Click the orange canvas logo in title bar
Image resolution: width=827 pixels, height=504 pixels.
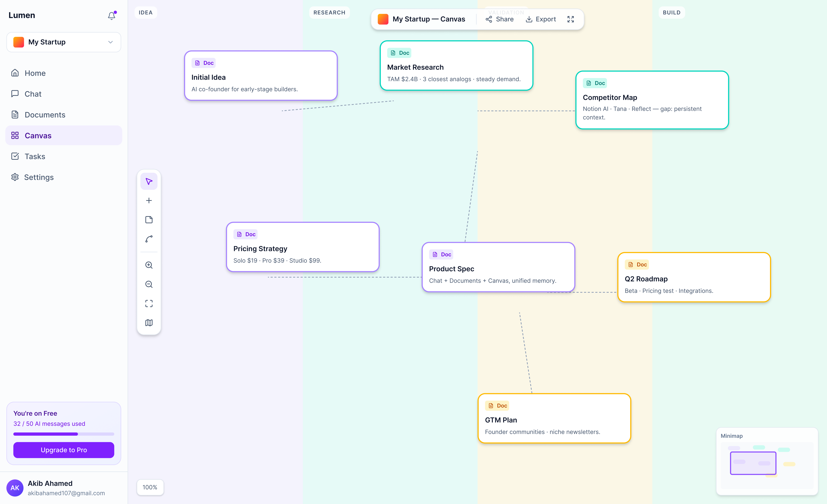click(x=383, y=19)
